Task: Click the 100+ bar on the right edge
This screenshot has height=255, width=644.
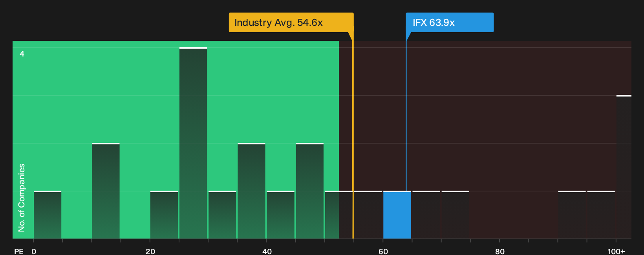Action: click(624, 167)
